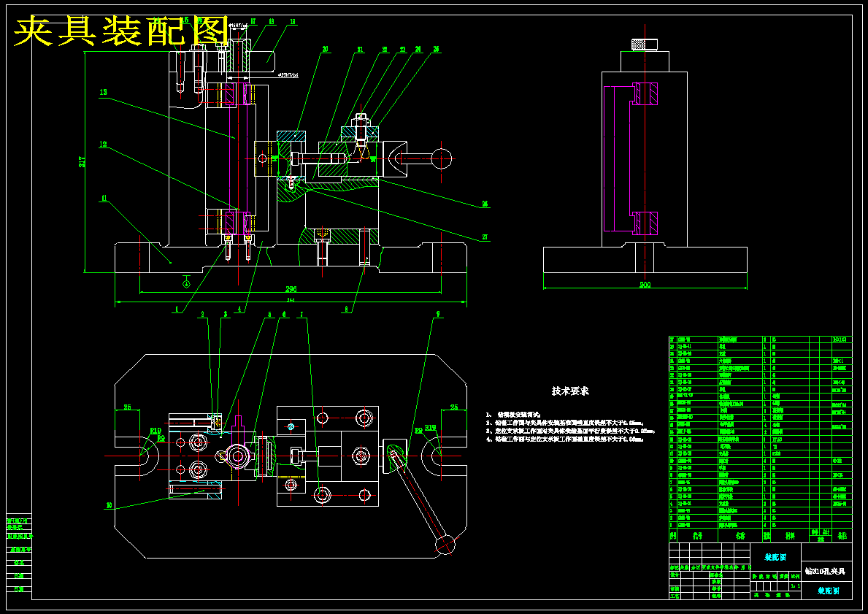Select the 296 horizontal dimension value
This screenshot has width=868, height=614.
[x=291, y=288]
